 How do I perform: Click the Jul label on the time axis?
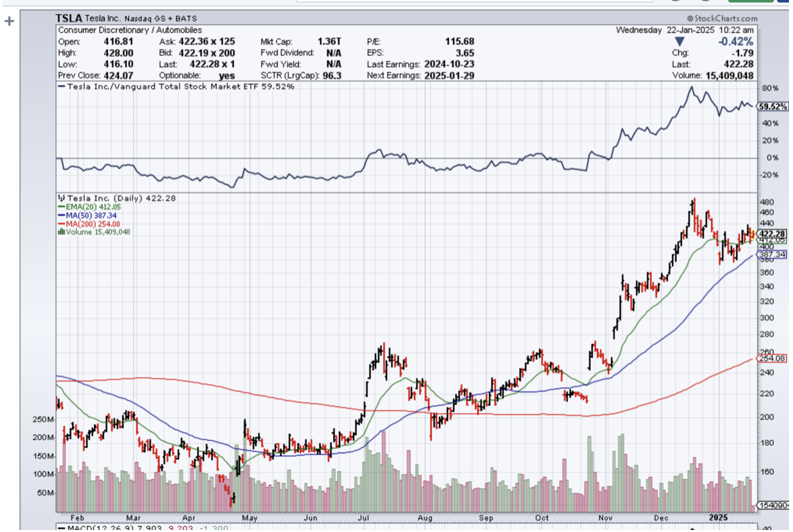(364, 518)
